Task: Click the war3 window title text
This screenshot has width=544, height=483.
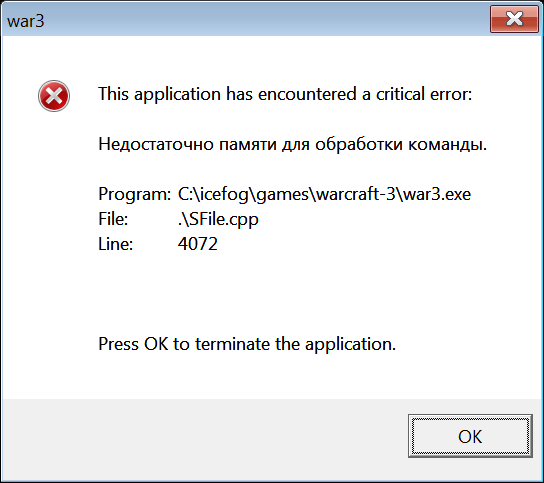Action: [x=26, y=21]
